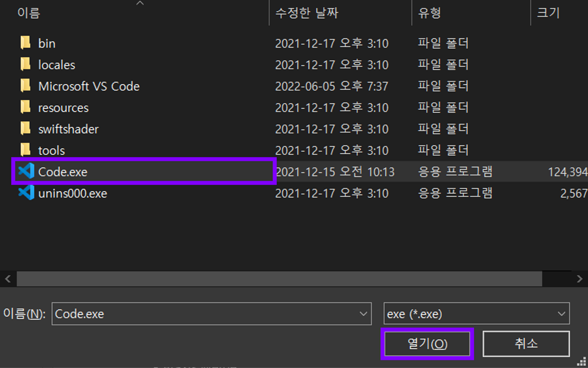
Task: Click the unins000.exe VS Code icon
Action: click(26, 193)
